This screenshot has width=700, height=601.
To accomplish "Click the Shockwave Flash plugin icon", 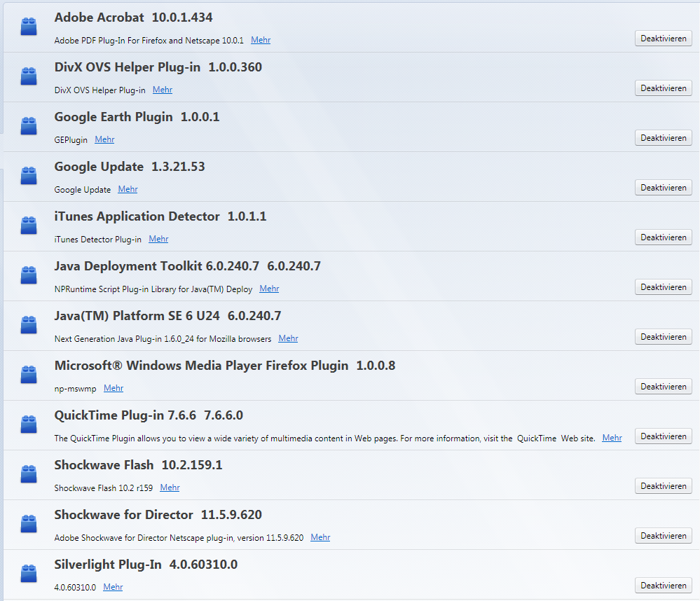I will click(29, 474).
